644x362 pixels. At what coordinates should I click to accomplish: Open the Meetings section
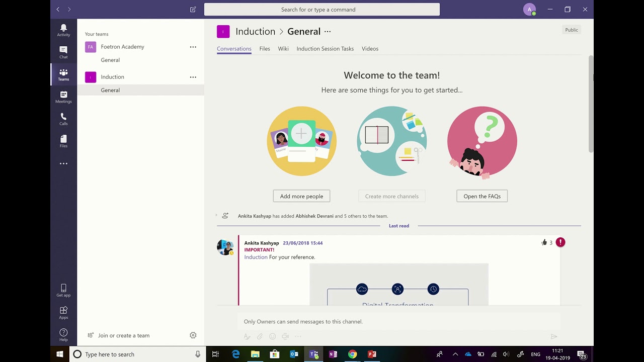[x=63, y=97]
